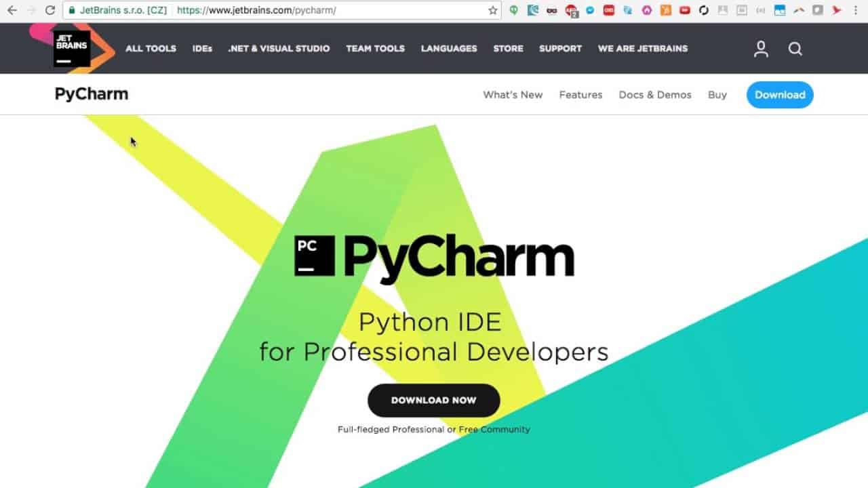Open the SUPPORT menu

coord(560,49)
